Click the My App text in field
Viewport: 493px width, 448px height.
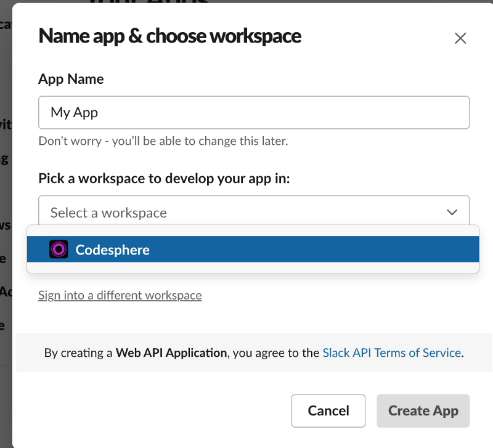click(x=74, y=112)
